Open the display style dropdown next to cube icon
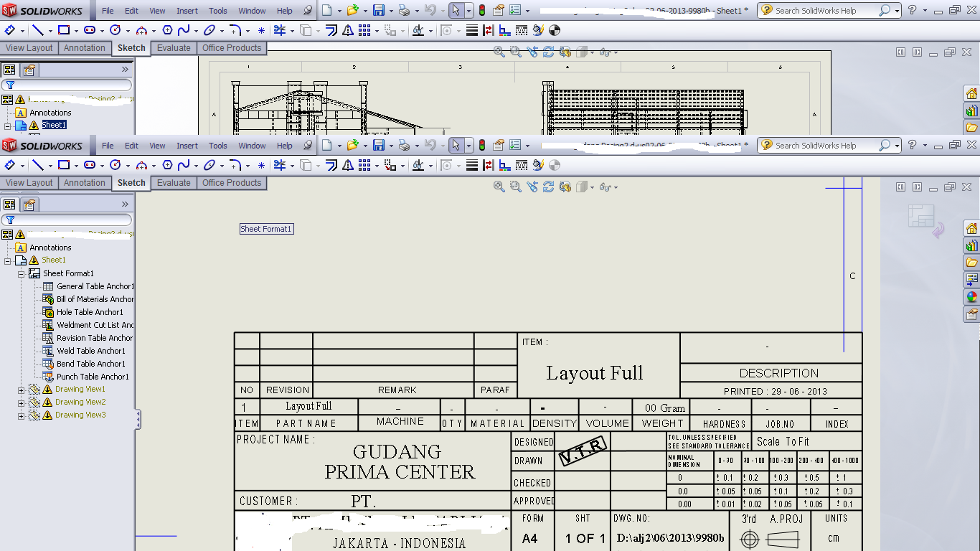The width and height of the screenshot is (980, 551). pyautogui.click(x=592, y=187)
